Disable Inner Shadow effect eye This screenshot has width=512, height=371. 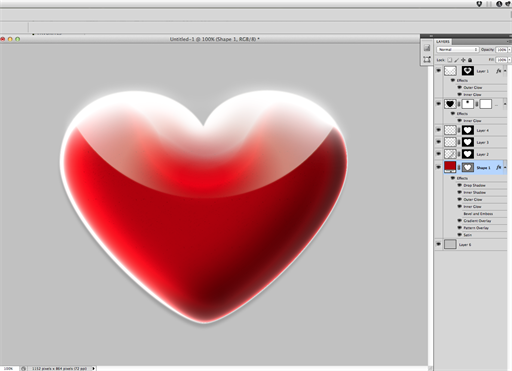pos(459,192)
